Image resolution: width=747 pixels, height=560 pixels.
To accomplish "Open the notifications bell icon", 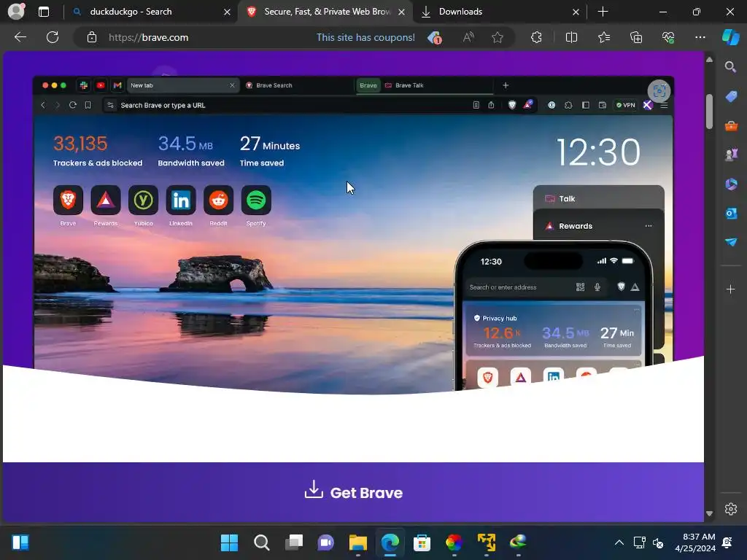I will tap(727, 542).
